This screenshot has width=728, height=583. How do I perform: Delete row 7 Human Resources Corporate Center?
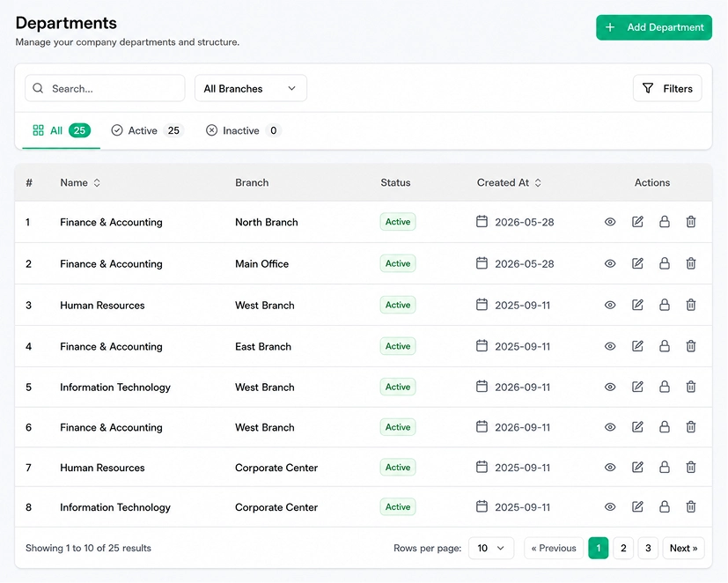[x=691, y=467]
